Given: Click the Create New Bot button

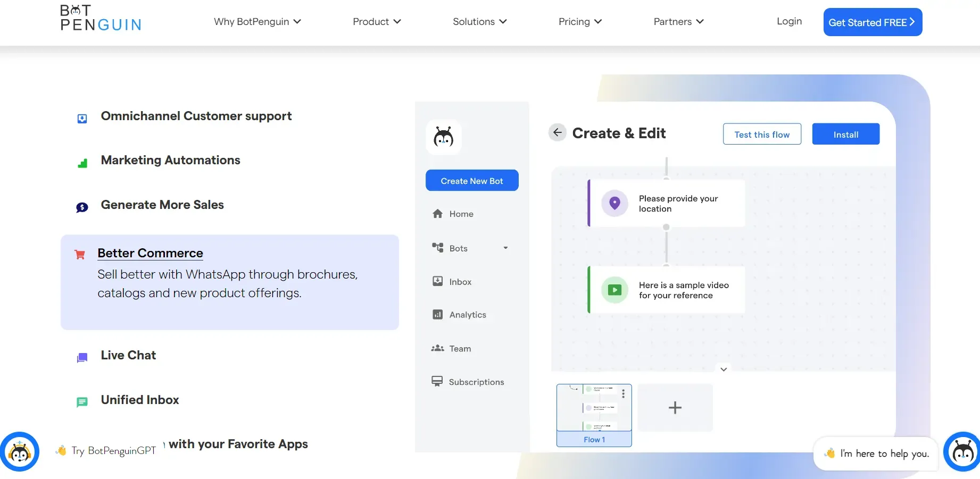Looking at the screenshot, I should (472, 180).
